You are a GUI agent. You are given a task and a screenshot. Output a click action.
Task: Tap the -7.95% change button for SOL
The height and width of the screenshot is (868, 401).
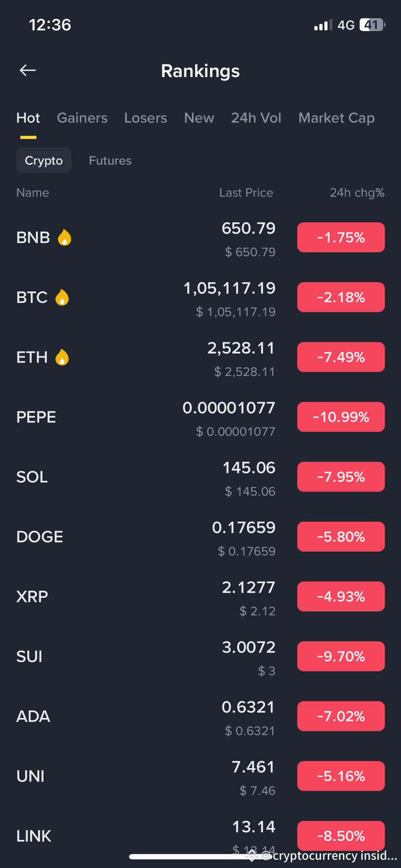pos(341,477)
